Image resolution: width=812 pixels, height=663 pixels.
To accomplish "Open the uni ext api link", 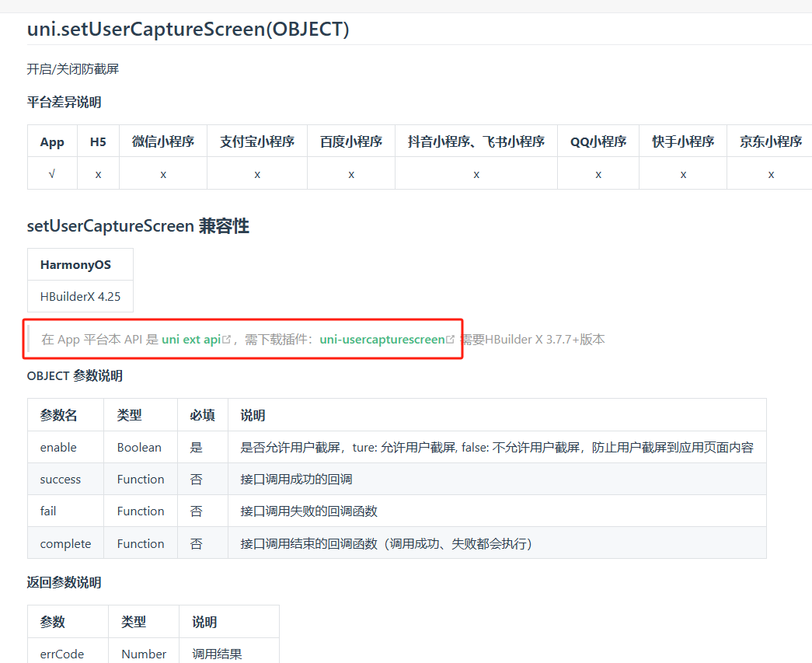I will tap(191, 339).
